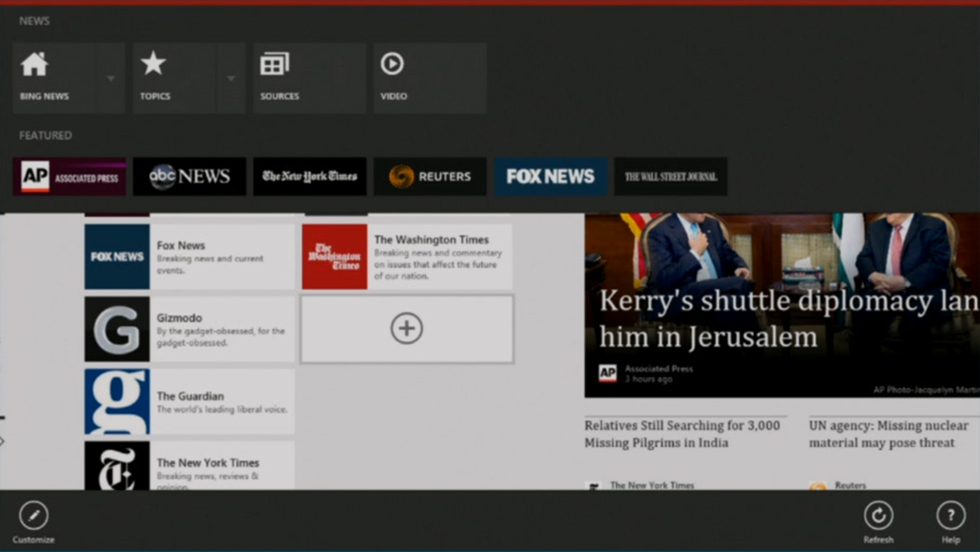Click the FEATURED section label
This screenshot has height=552, width=980.
point(45,136)
